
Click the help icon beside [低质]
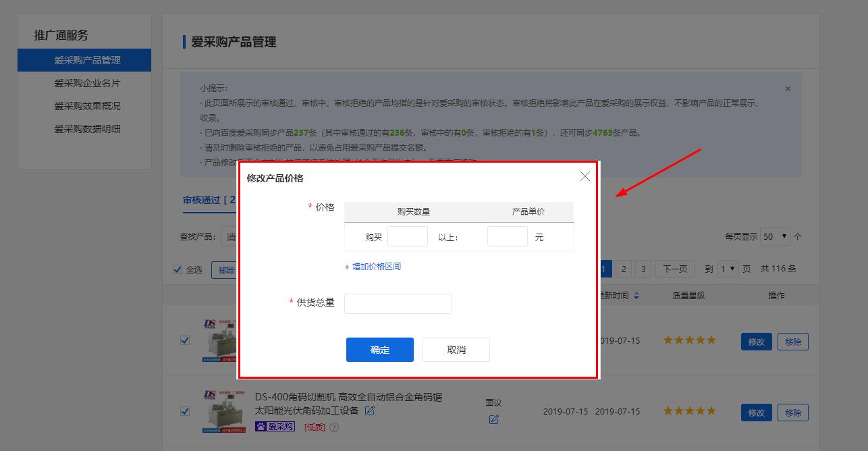point(334,427)
